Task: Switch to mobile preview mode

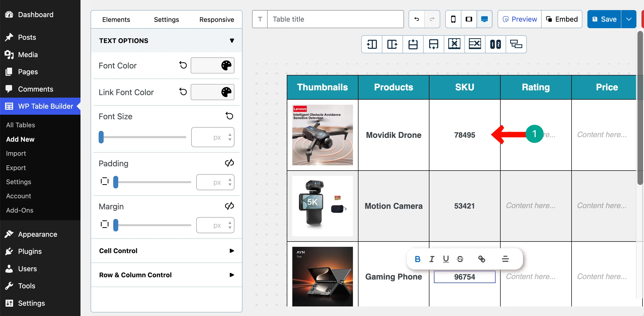Action: coord(453,19)
